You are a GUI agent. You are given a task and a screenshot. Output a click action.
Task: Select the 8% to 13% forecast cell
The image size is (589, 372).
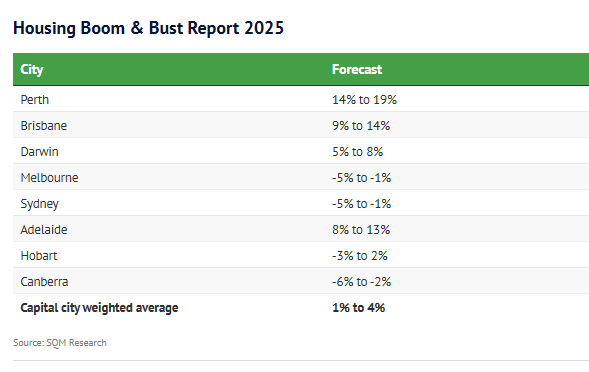[361, 230]
